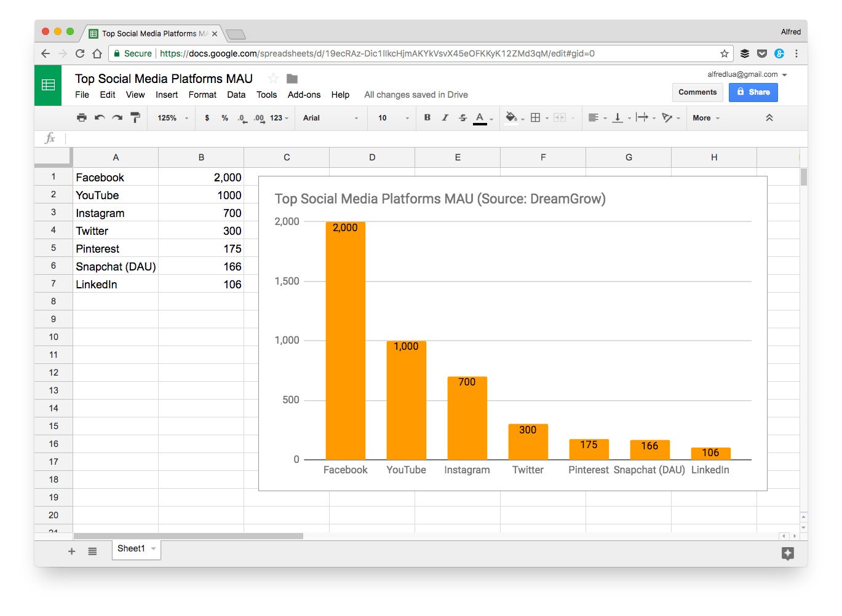Click the Comments button
The image size is (842, 616).
tap(697, 92)
